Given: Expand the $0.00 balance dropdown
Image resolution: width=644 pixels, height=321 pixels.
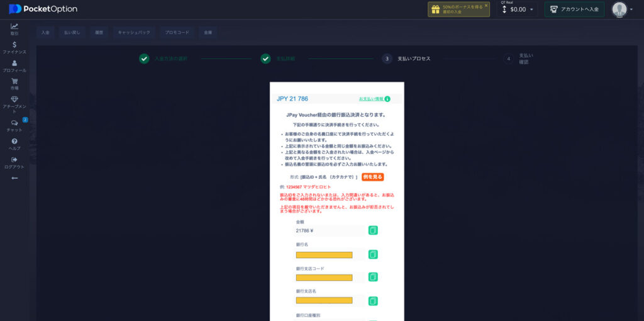Looking at the screenshot, I should 531,9.
